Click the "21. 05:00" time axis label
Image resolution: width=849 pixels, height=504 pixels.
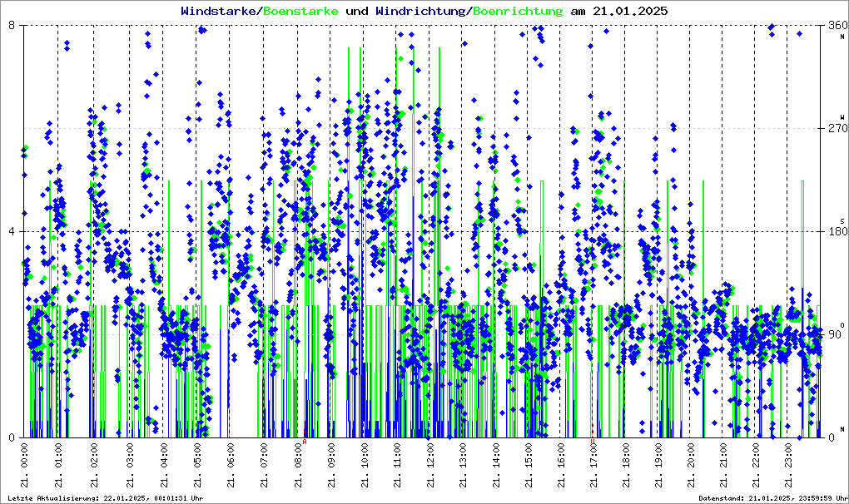pyautogui.click(x=197, y=465)
